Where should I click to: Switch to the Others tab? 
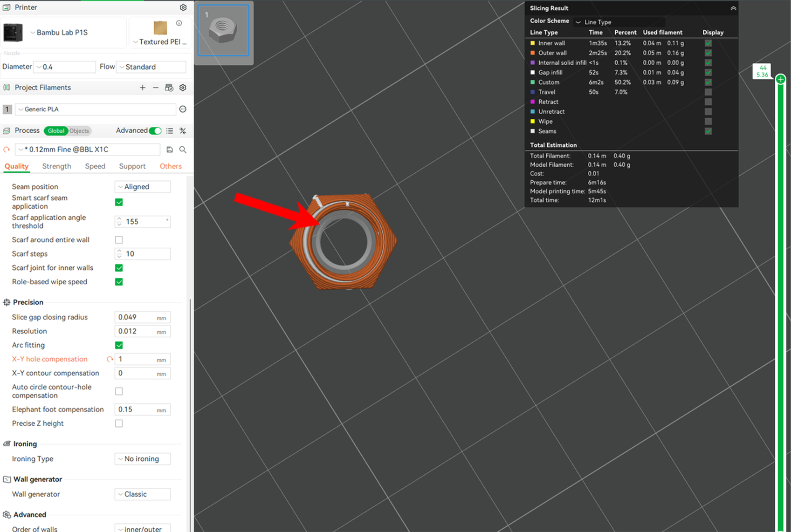171,166
